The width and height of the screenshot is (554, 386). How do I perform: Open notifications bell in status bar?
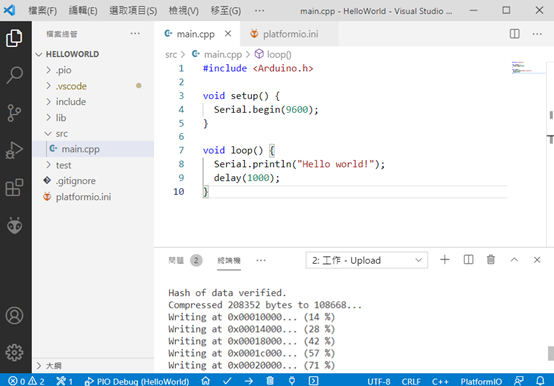[540, 381]
